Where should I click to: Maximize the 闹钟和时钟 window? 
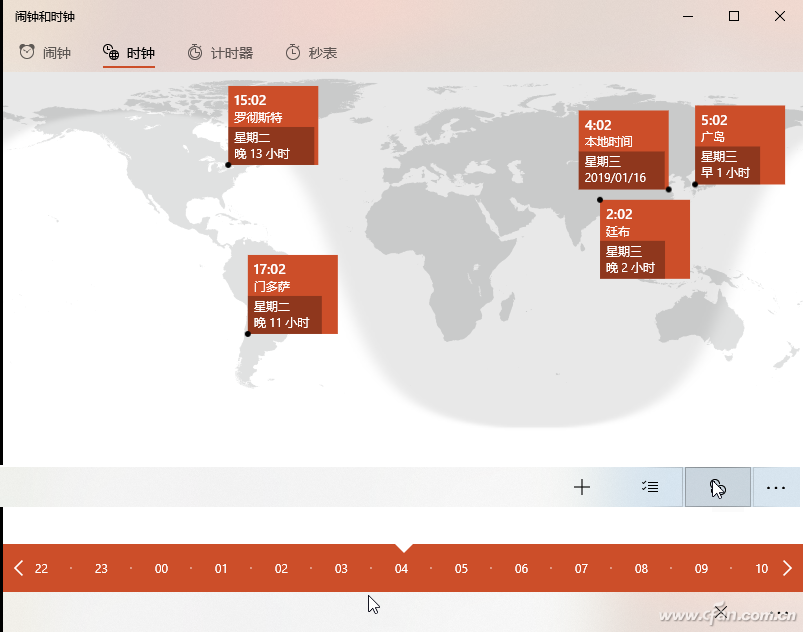pyautogui.click(x=734, y=16)
